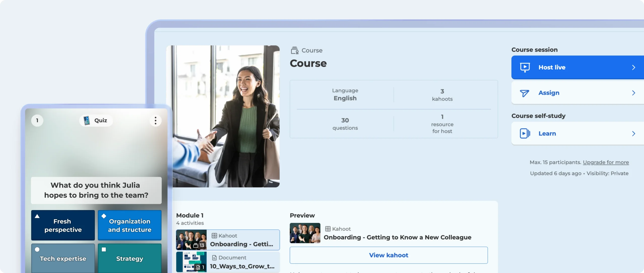This screenshot has width=644, height=273.
Task: Click the 13 questions badge on Onboarding thumbnail
Action: point(199,245)
